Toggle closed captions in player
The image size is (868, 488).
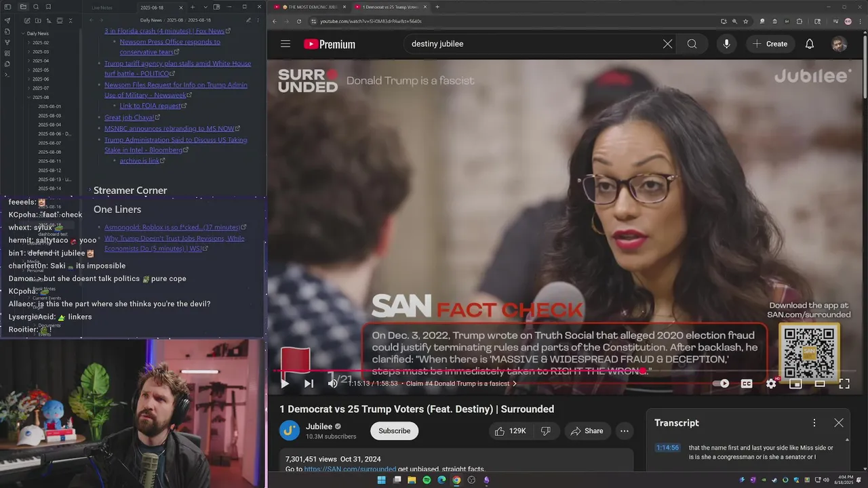coord(747,384)
